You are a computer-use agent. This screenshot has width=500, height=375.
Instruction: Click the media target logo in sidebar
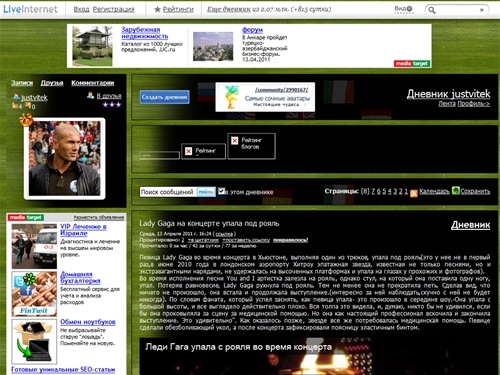pos(26,217)
